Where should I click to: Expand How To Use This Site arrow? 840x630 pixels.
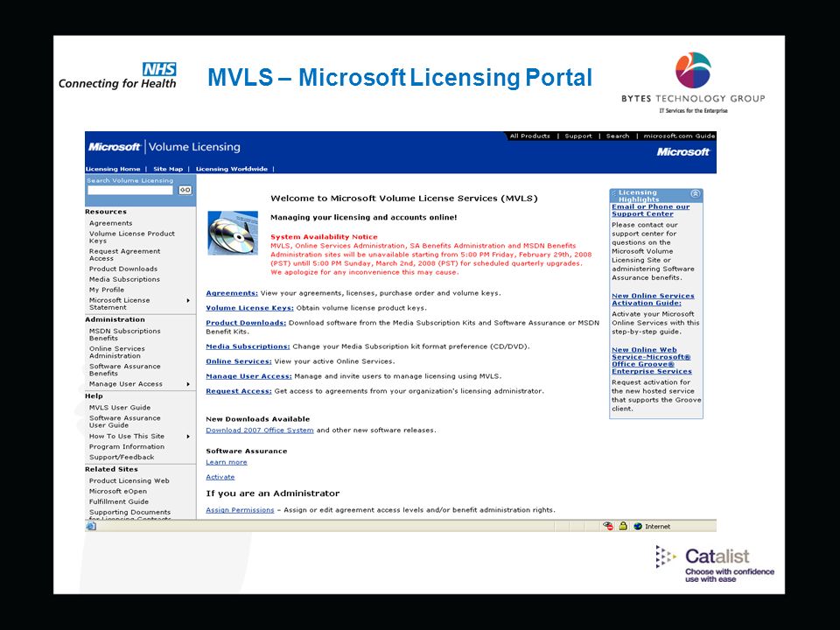[188, 437]
